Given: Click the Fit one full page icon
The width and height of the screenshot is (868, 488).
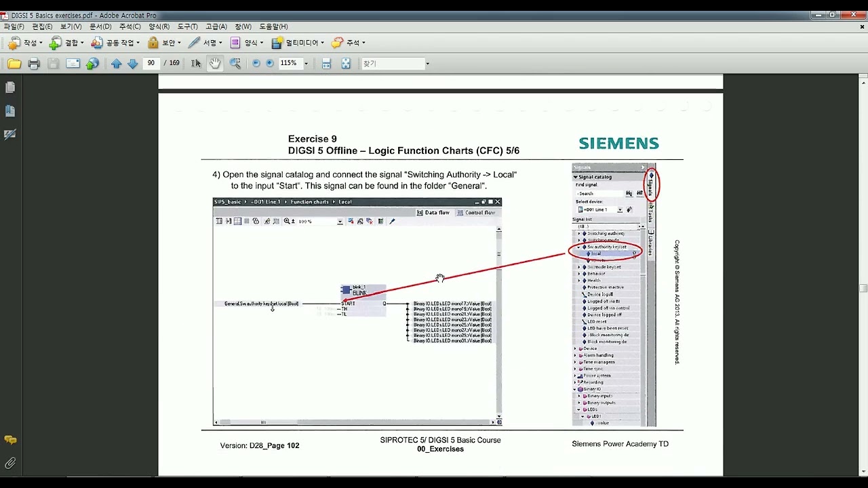Looking at the screenshot, I should click(346, 63).
